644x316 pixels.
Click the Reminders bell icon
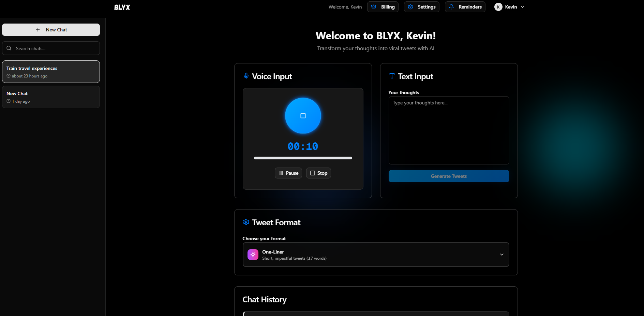click(451, 7)
